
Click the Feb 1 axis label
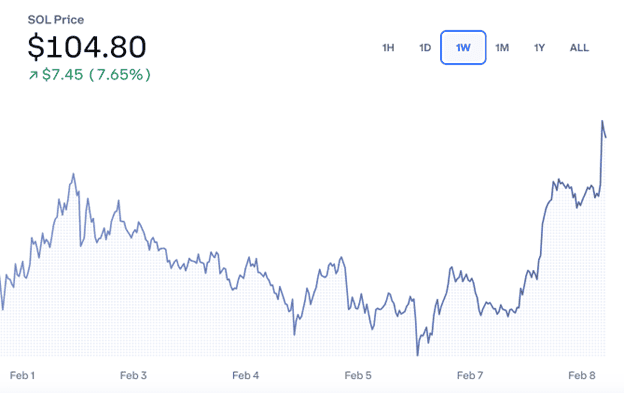(x=22, y=375)
